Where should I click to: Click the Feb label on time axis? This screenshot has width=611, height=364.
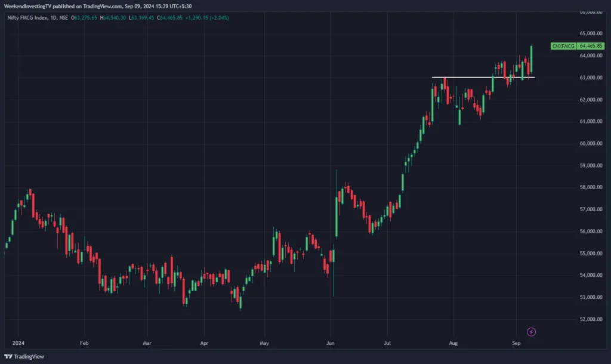coord(84,344)
